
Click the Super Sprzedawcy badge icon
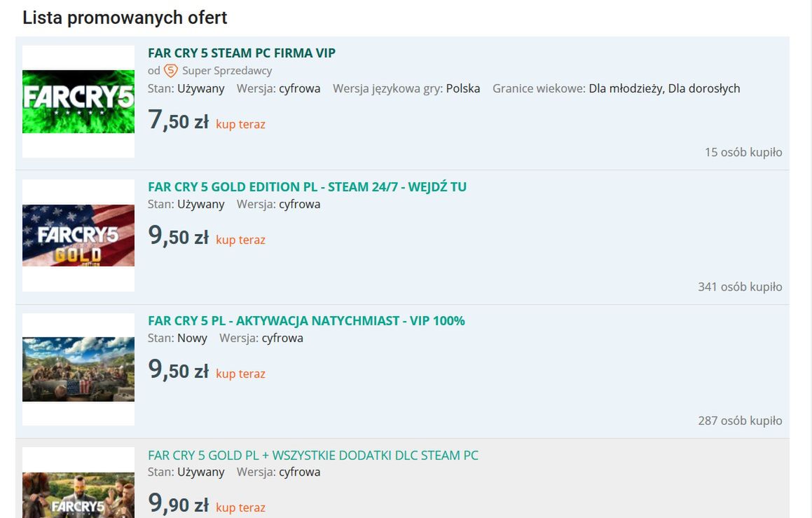pyautogui.click(x=171, y=71)
